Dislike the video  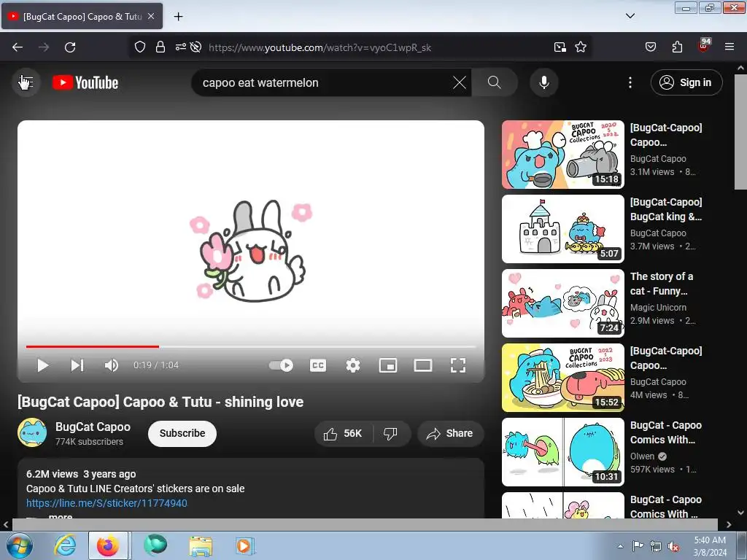[x=391, y=433]
